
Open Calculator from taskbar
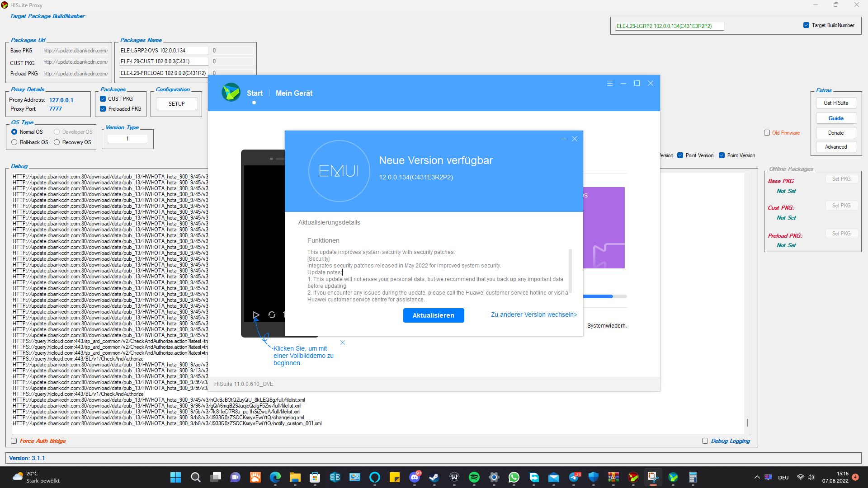tap(693, 477)
